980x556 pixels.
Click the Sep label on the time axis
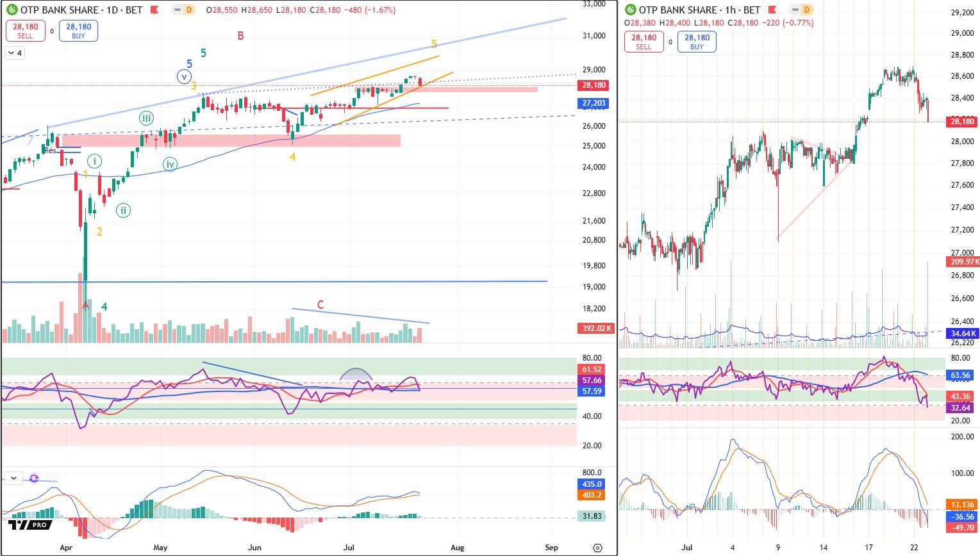point(551,548)
